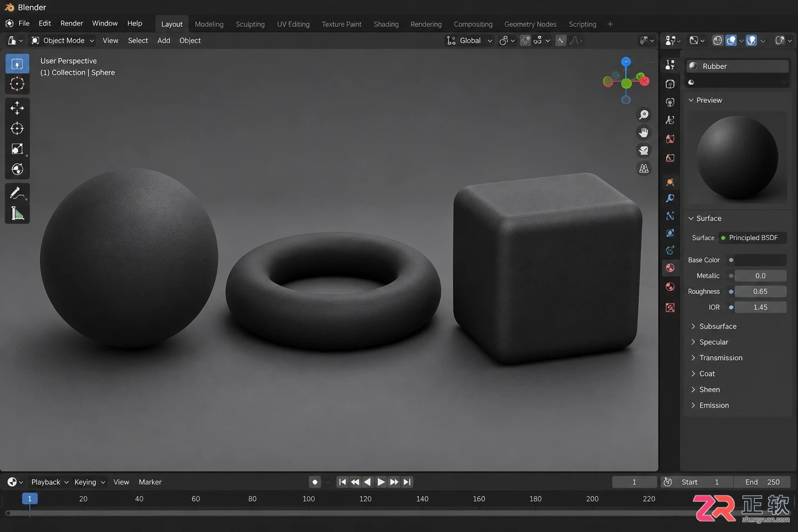Open the Render menu
The height and width of the screenshot is (532, 798).
point(71,23)
